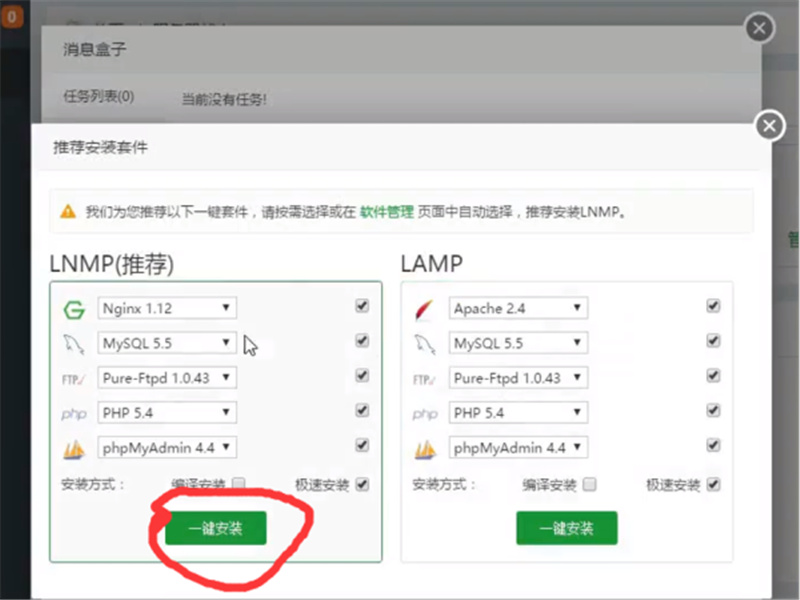This screenshot has width=800, height=600.
Task: Click one-click install (一键安装) for LNMP
Action: [x=216, y=528]
